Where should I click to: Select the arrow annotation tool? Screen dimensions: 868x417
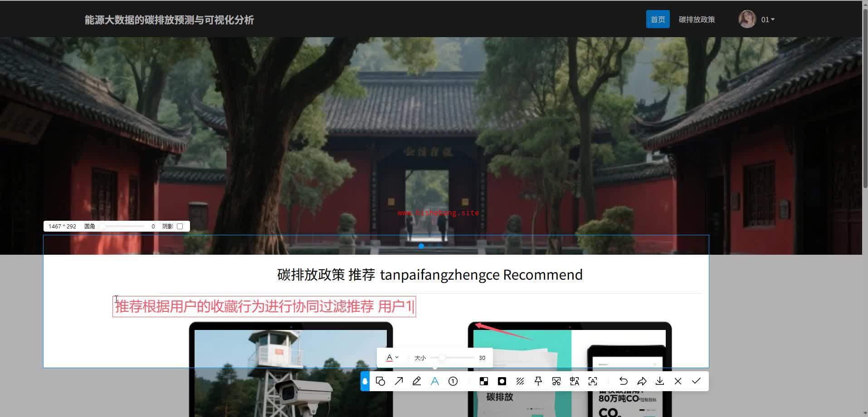click(x=399, y=381)
